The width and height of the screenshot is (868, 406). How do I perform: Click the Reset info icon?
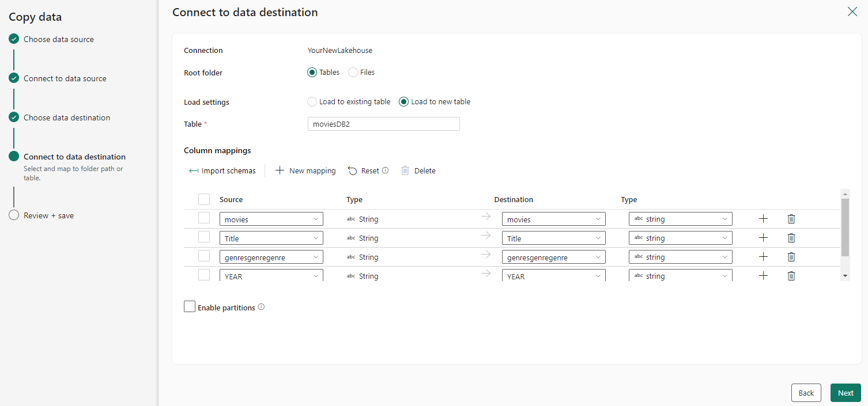pyautogui.click(x=385, y=170)
